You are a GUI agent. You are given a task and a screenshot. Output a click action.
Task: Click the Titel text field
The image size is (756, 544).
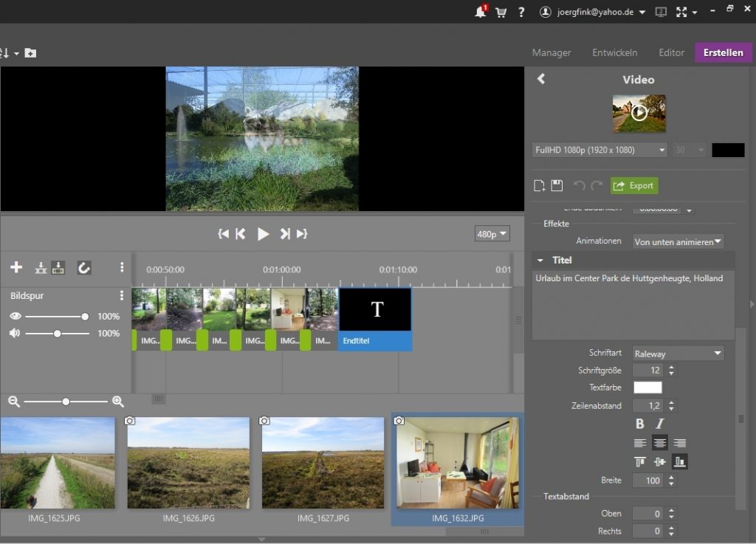pos(633,305)
